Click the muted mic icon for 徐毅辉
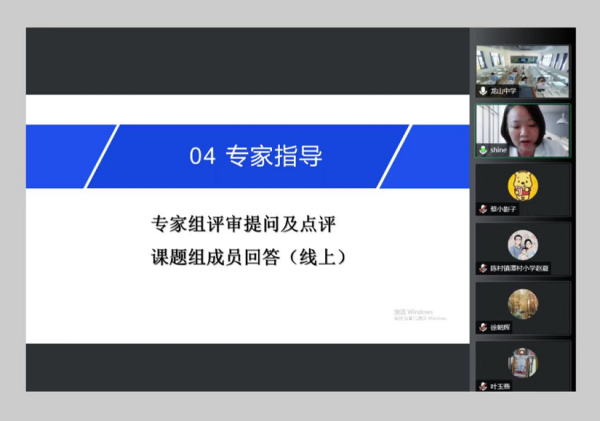This screenshot has width=600, height=421. click(x=483, y=327)
